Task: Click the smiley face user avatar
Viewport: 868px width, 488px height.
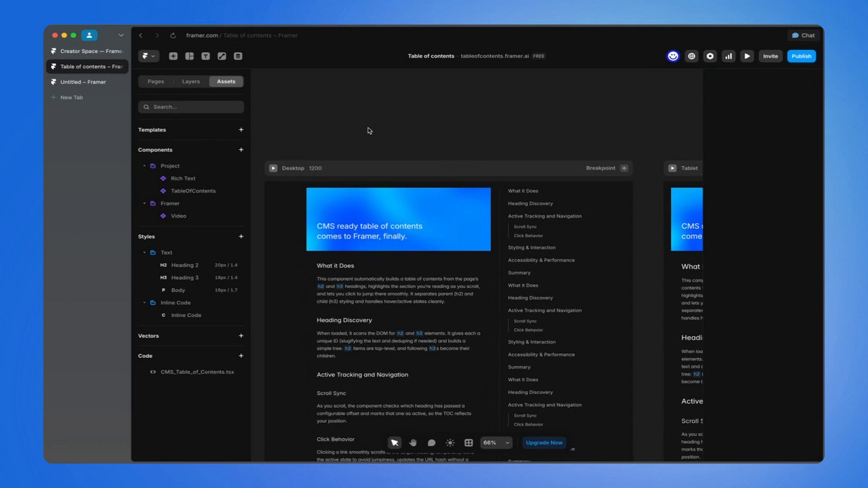Action: (673, 56)
